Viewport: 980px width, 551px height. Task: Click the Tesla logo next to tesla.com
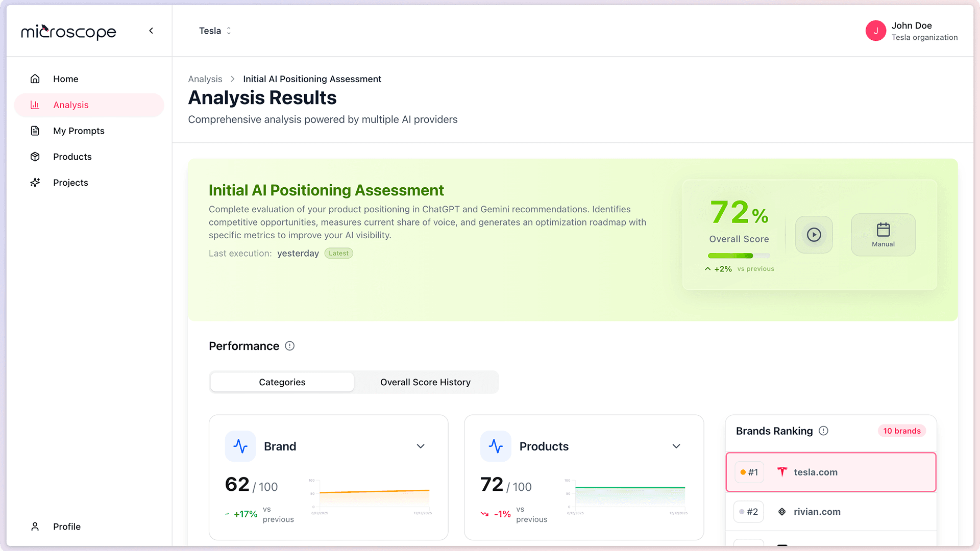point(782,472)
